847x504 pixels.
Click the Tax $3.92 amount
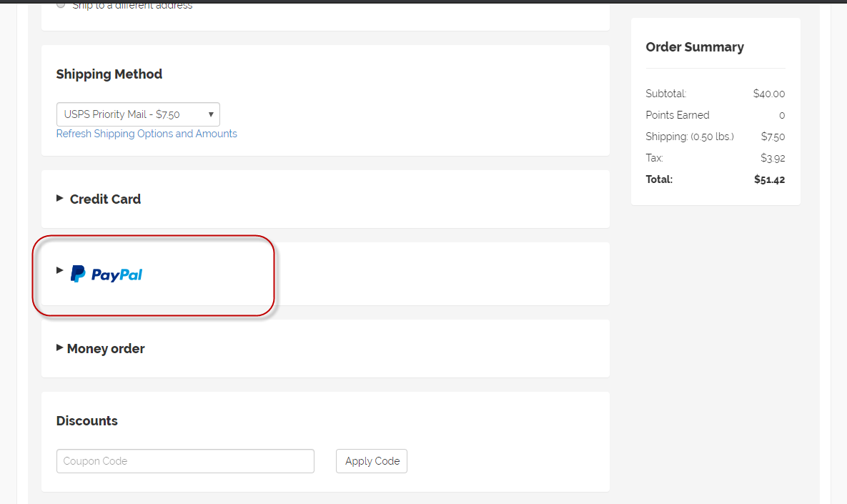tap(773, 158)
